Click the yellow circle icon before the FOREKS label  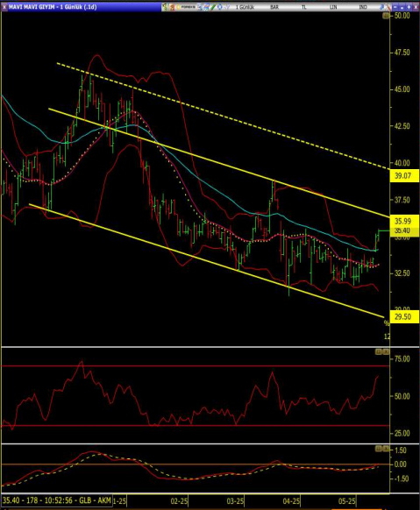coord(178,7)
